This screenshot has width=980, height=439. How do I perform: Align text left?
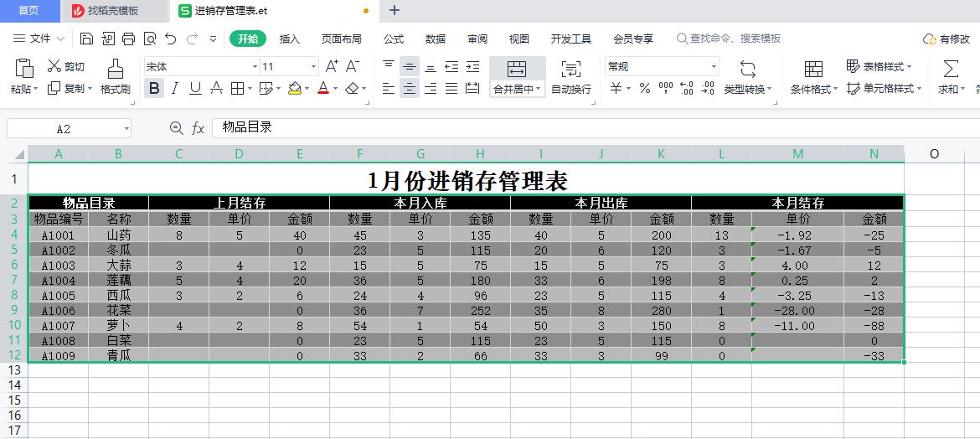[x=389, y=88]
